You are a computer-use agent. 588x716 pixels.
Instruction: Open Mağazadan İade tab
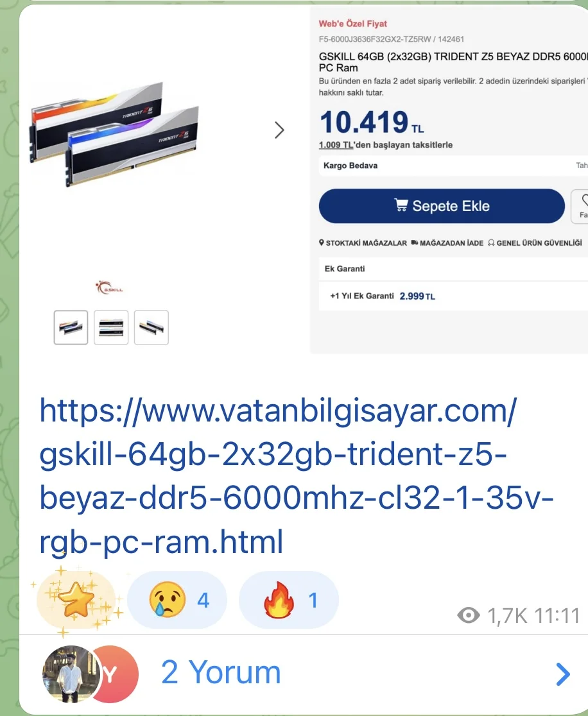[447, 243]
